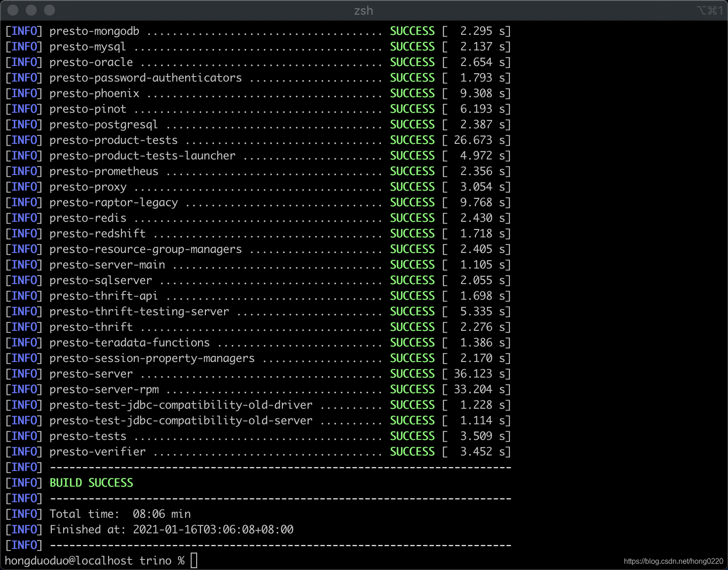This screenshot has height=570, width=728.
Task: Click the presto-phoenix module name
Action: (x=94, y=93)
